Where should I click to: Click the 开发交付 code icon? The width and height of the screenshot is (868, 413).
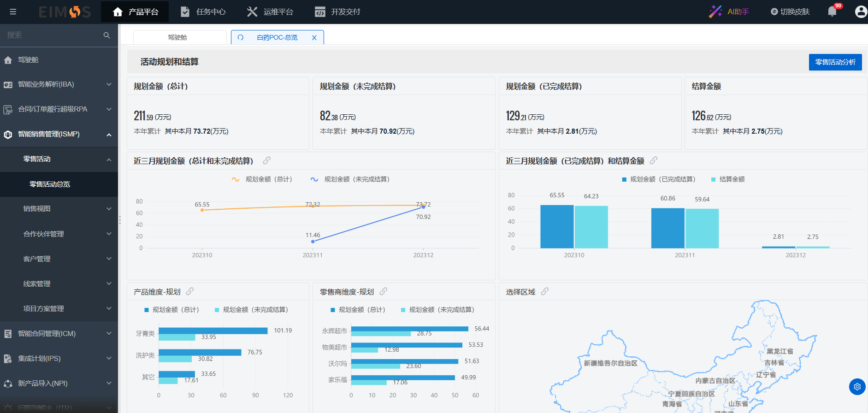[320, 12]
